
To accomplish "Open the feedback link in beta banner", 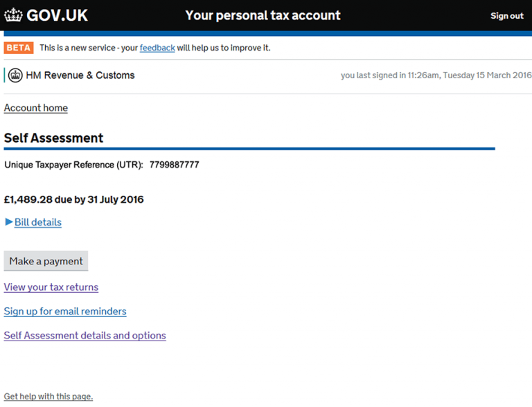I will [x=157, y=48].
